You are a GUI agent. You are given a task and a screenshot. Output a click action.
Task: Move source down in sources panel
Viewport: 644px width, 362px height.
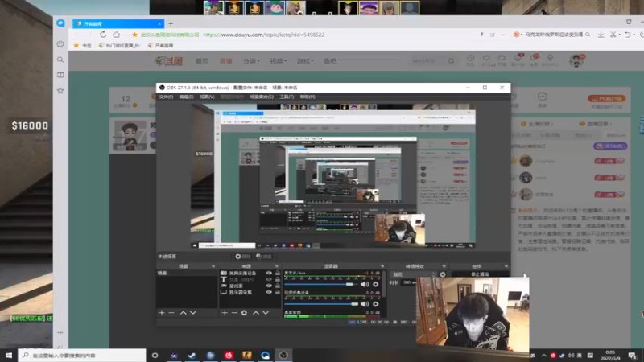(266, 313)
